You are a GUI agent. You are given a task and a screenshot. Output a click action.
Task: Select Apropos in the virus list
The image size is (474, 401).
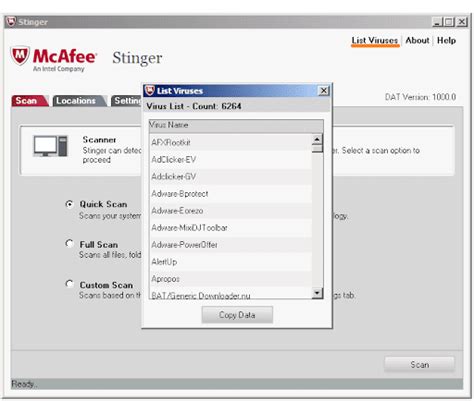(231, 278)
